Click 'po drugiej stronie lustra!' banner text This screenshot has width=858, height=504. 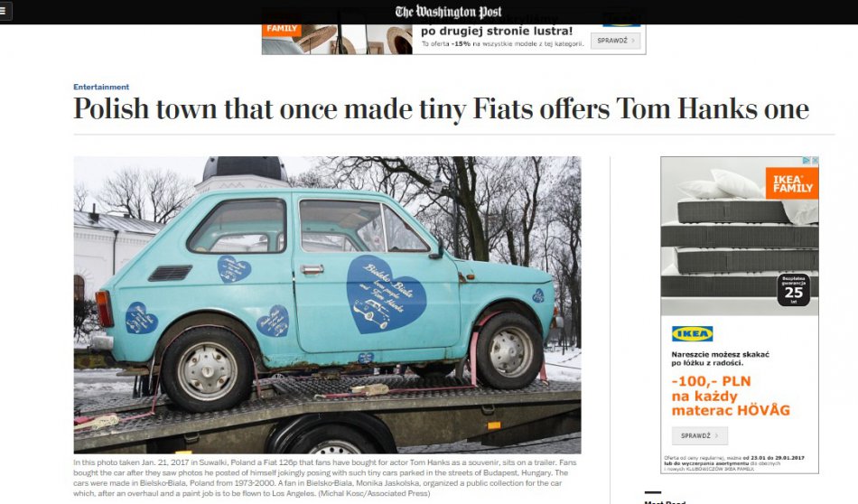(x=497, y=31)
